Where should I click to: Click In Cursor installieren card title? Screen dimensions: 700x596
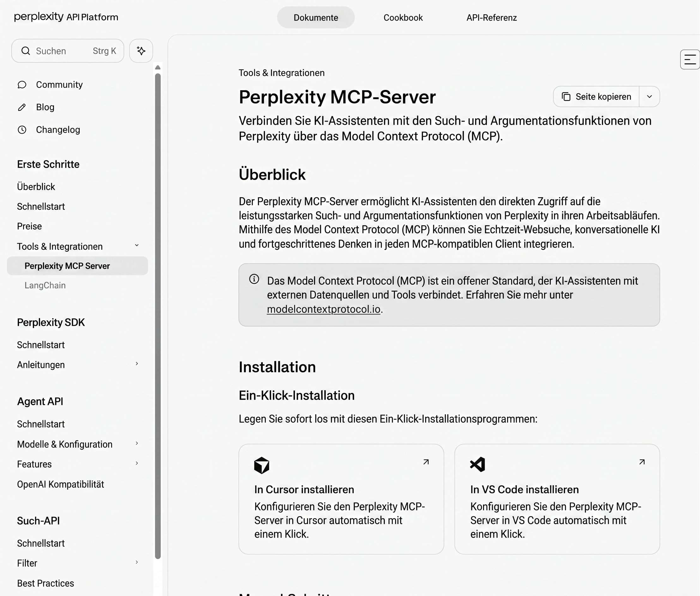(304, 490)
